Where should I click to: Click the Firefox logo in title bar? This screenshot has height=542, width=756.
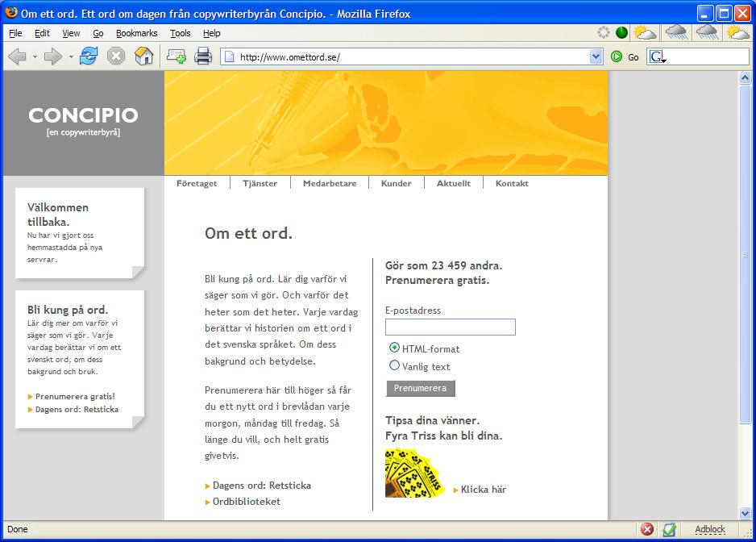(x=11, y=13)
